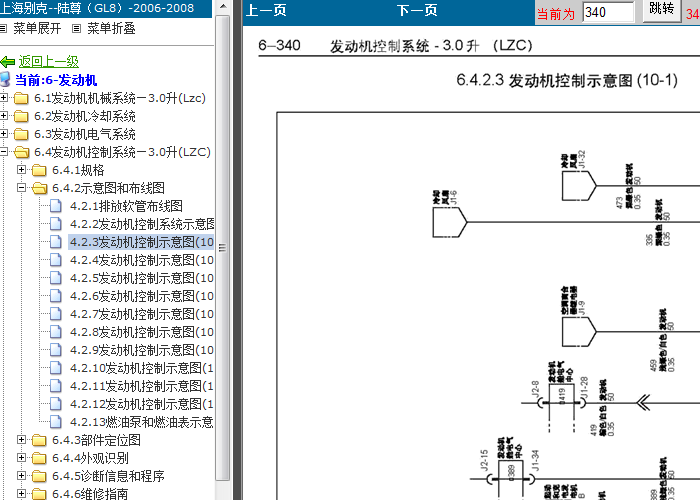Expand the 6.4.4外观识别 tree node
Screen dimensions: 700x500
pos(21,458)
